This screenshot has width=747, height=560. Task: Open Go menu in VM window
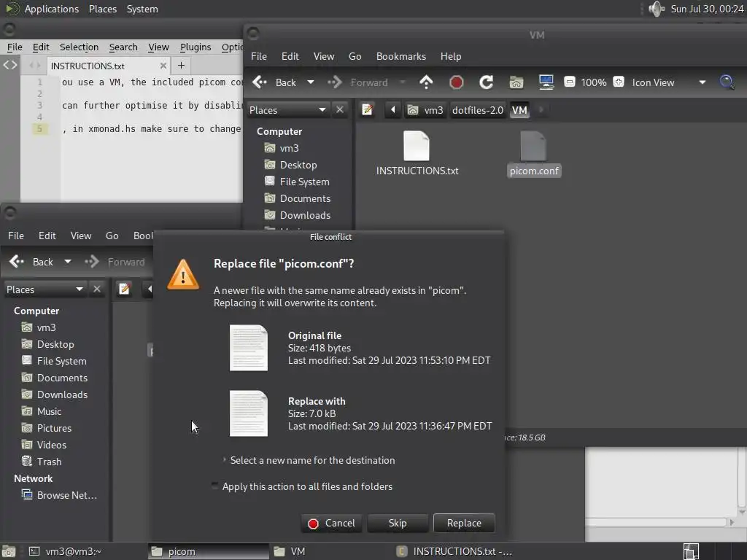[x=355, y=56]
